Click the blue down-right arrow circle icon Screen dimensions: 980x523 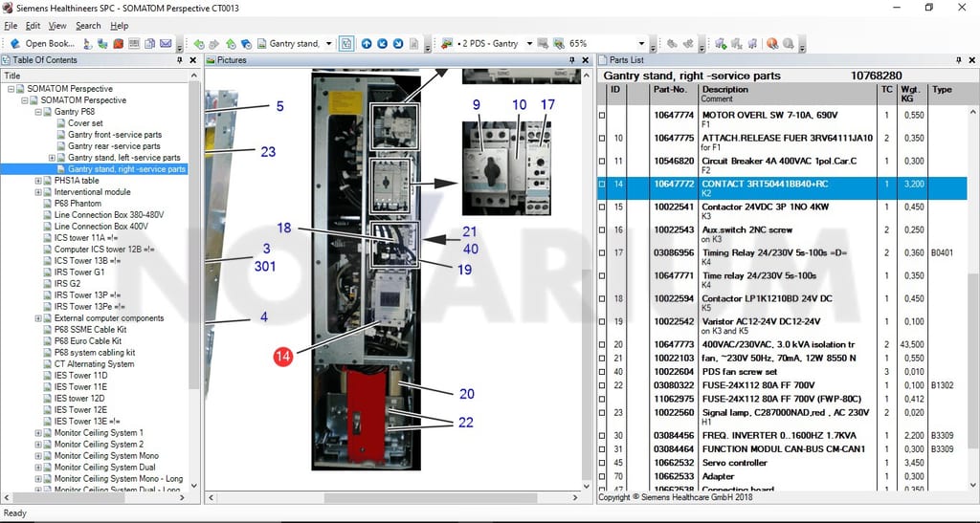[398, 44]
